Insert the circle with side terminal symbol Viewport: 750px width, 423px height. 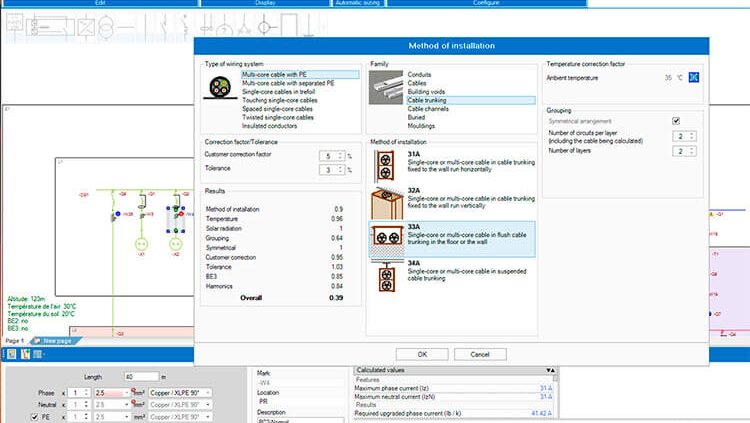(x=266, y=26)
